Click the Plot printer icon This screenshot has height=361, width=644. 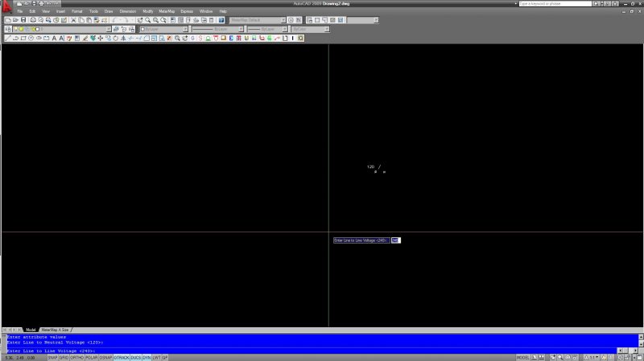[x=33, y=20]
